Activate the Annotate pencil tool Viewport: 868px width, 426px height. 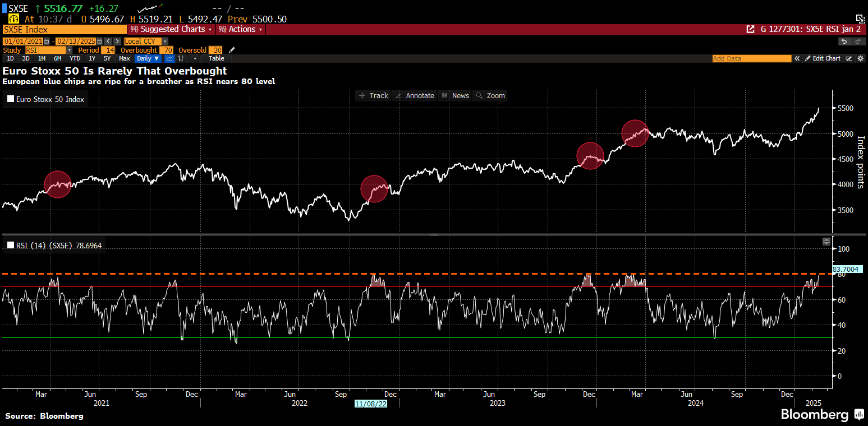(x=415, y=96)
